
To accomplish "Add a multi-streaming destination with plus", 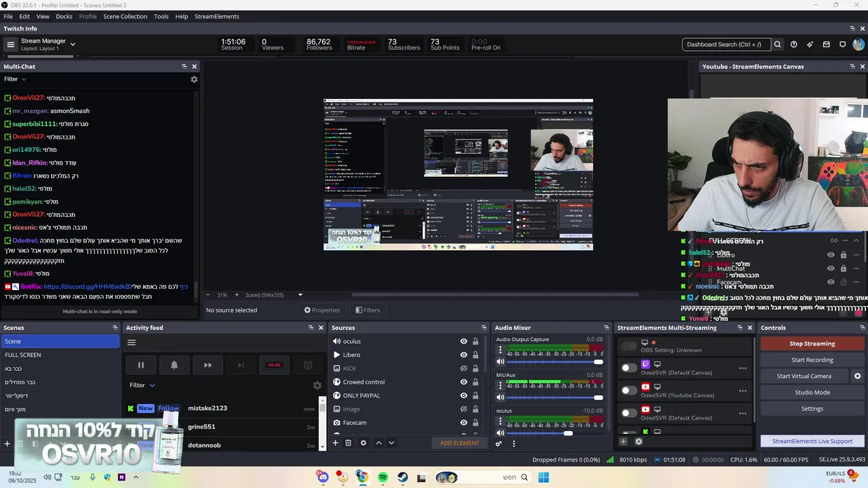I will [623, 441].
